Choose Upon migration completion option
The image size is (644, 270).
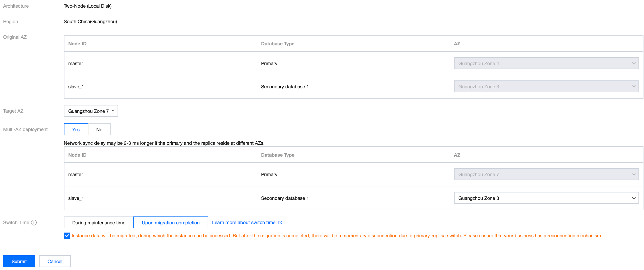click(x=171, y=223)
